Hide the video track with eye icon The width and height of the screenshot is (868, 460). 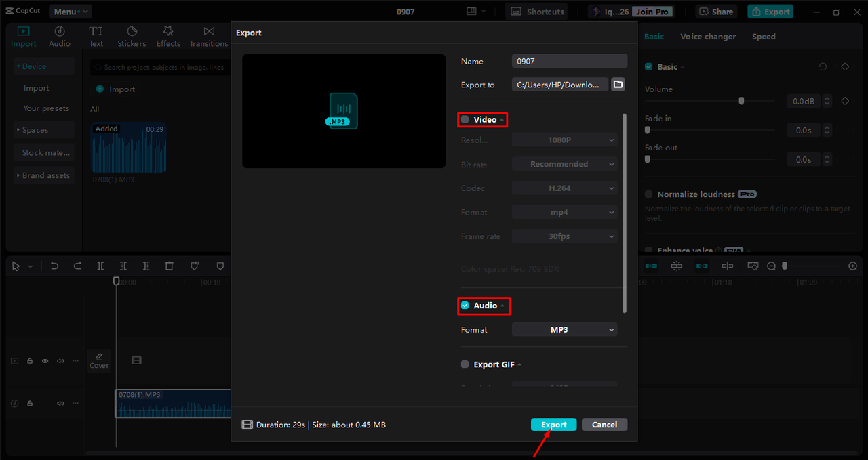(x=45, y=361)
